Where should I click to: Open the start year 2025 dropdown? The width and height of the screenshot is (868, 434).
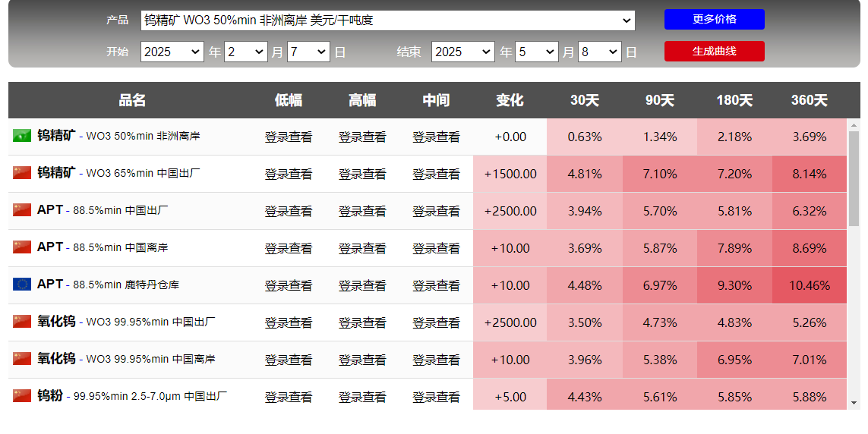(172, 52)
